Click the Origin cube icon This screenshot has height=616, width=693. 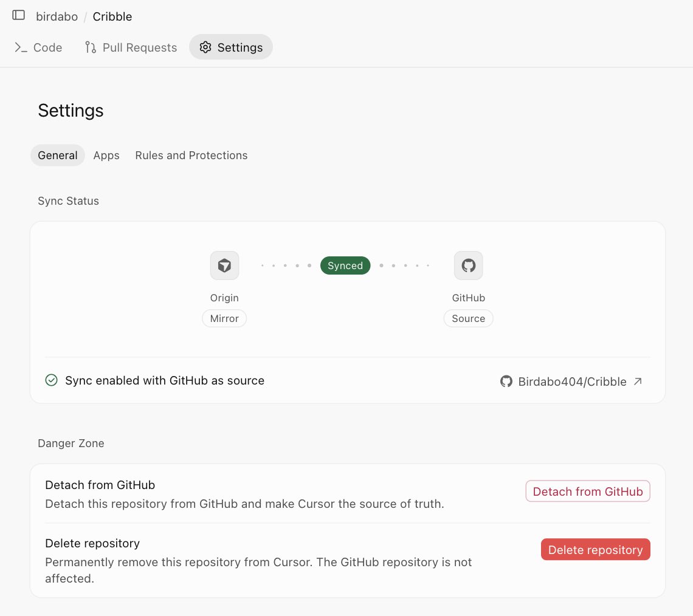pos(224,265)
